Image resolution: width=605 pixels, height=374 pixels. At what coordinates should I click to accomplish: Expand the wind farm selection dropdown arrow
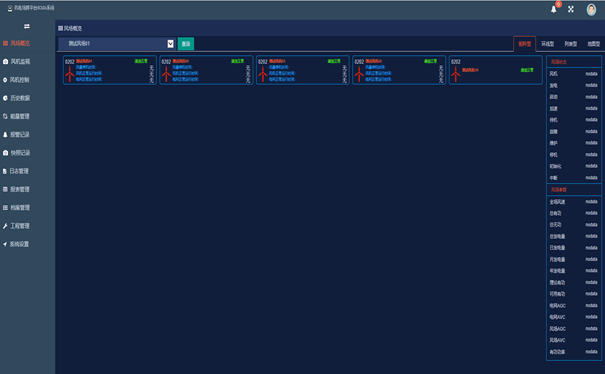pyautogui.click(x=170, y=44)
